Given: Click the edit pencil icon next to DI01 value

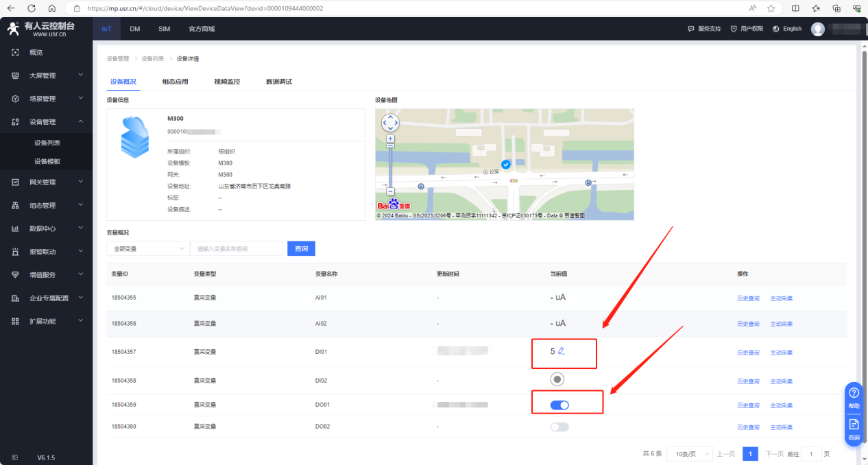Looking at the screenshot, I should [x=562, y=351].
